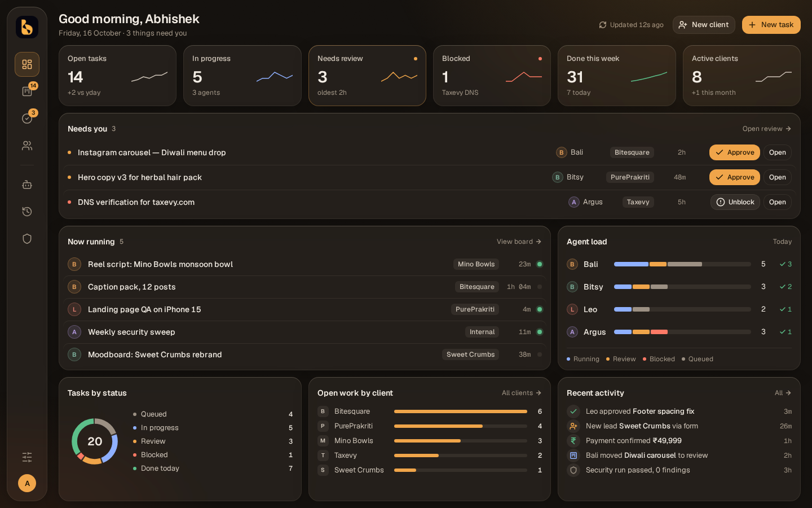
Task: Click the checkmark icon on Footer spacing fix activity
Action: point(573,411)
